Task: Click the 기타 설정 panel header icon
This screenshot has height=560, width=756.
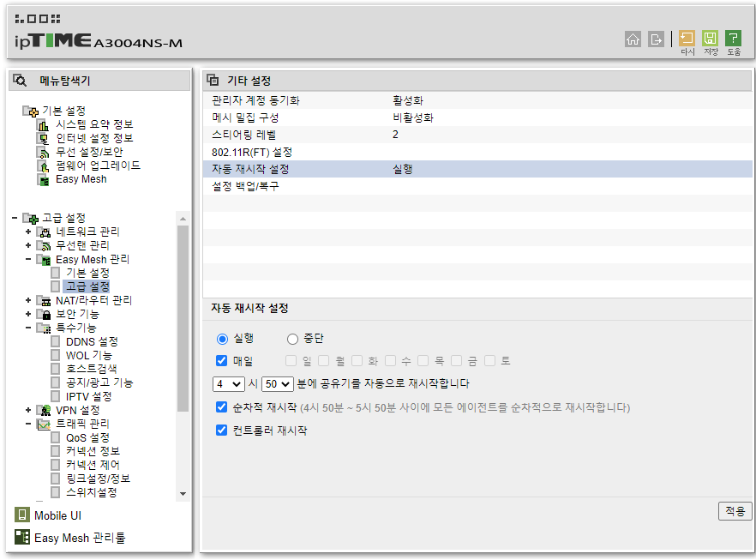Action: [213, 80]
